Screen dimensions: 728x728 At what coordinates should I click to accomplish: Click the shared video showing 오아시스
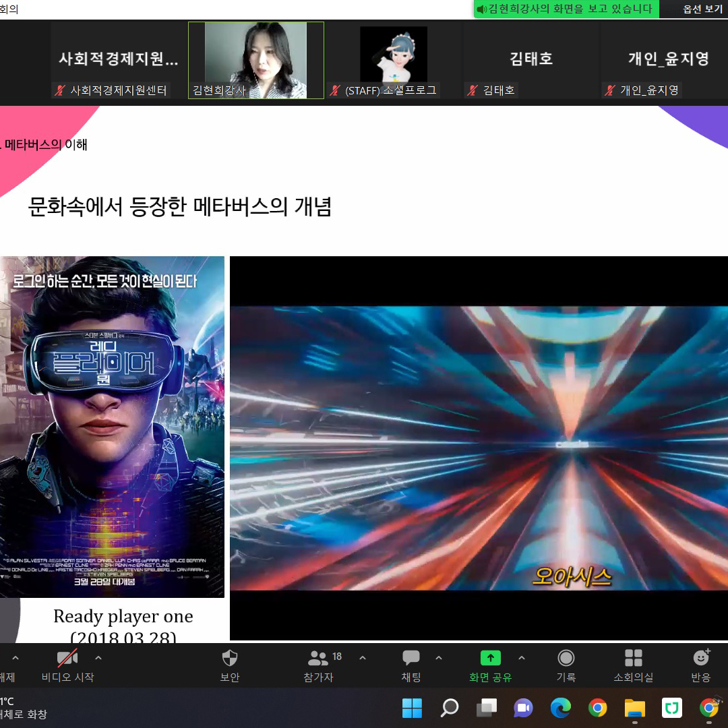tap(479, 448)
